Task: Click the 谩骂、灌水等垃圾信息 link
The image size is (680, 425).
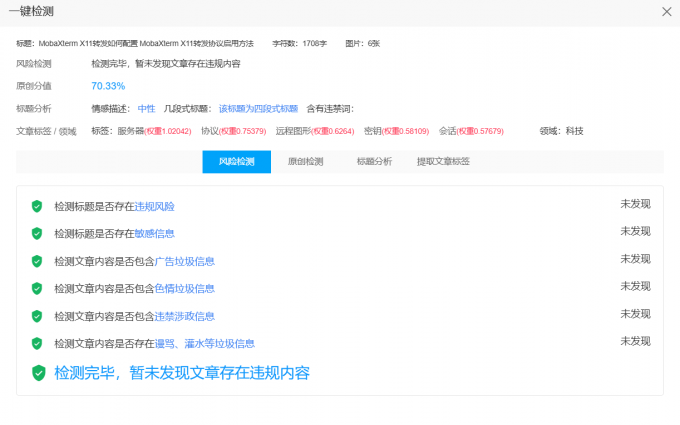Action: [x=205, y=343]
